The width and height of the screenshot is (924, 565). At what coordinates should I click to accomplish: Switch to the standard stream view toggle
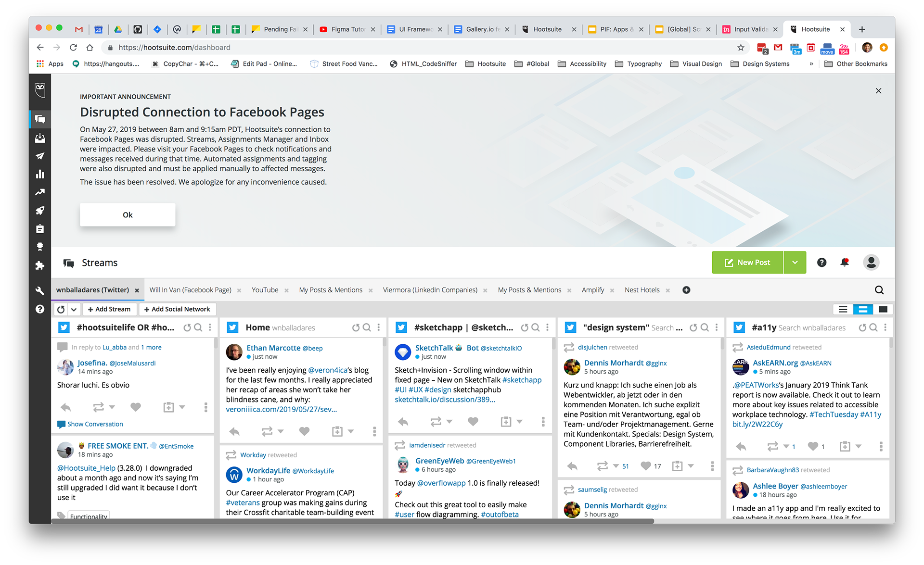[863, 309]
